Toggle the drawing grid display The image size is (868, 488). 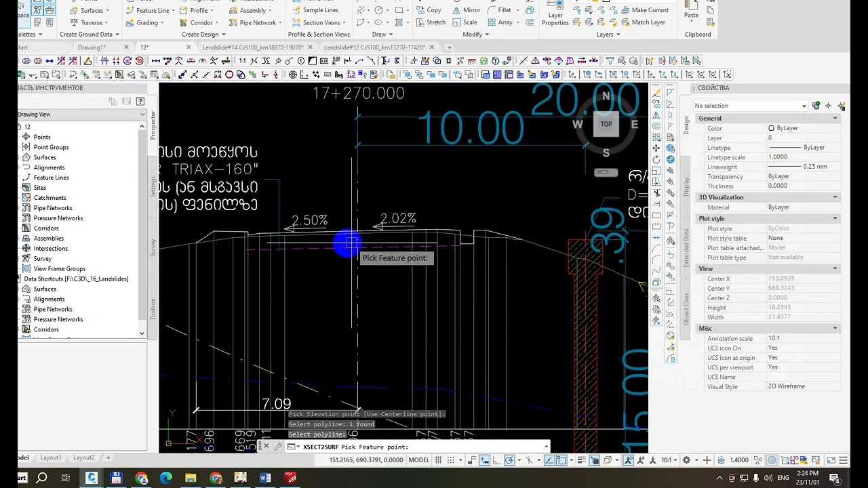[x=439, y=460]
